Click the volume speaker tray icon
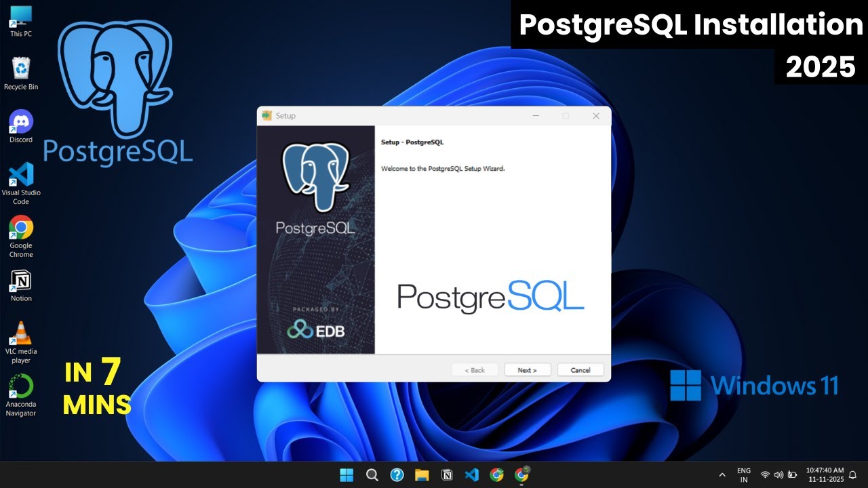The height and width of the screenshot is (488, 868). point(778,475)
